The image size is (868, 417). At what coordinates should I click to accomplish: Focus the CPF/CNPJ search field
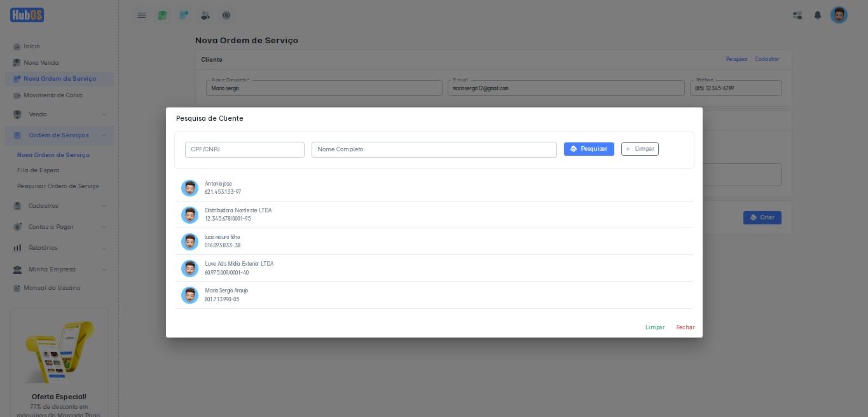coord(245,149)
